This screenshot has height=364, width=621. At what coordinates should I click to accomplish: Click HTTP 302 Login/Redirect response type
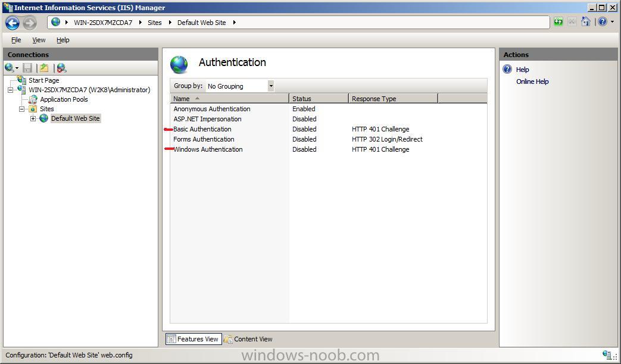387,139
